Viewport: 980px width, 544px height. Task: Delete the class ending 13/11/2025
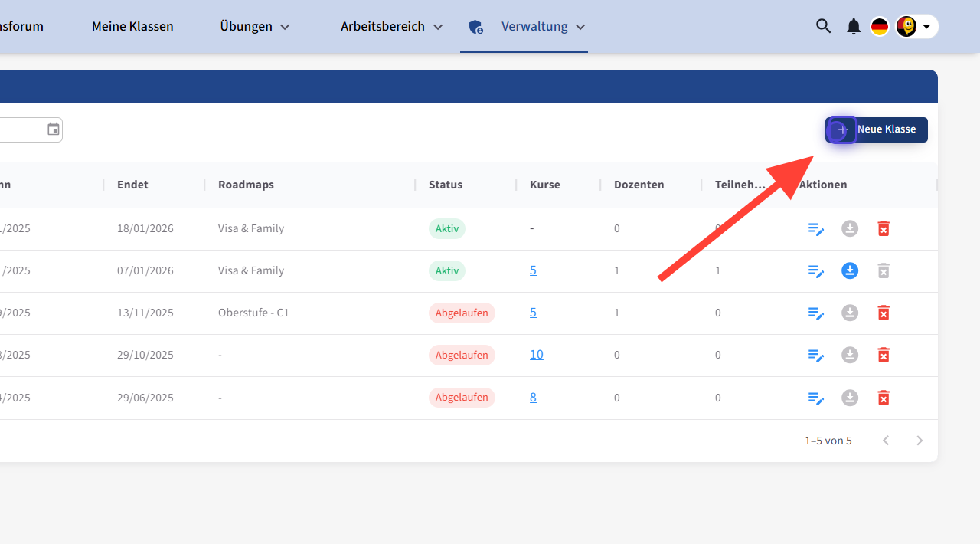coord(884,313)
